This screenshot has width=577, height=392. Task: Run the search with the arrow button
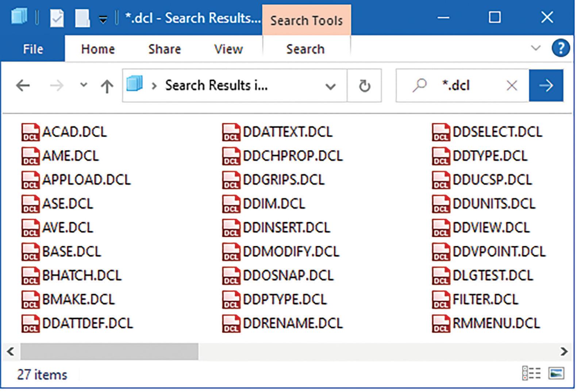[546, 86]
